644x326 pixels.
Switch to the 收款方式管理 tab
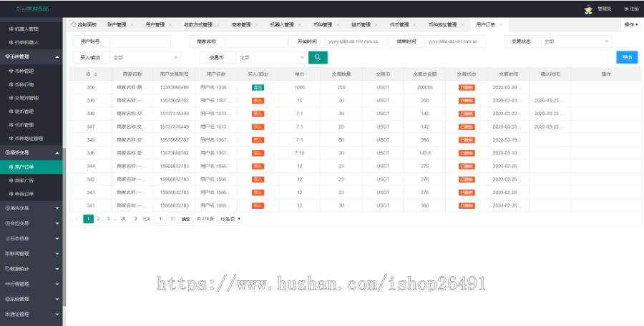(x=198, y=25)
